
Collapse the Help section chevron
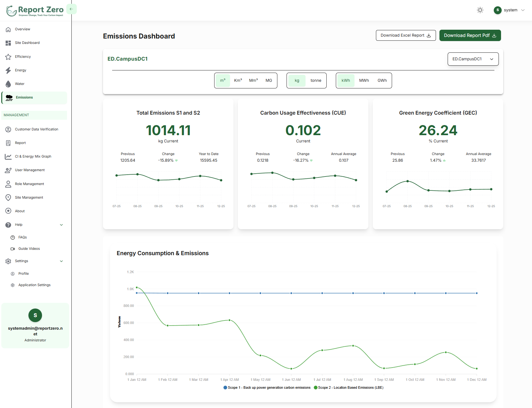[x=61, y=225]
